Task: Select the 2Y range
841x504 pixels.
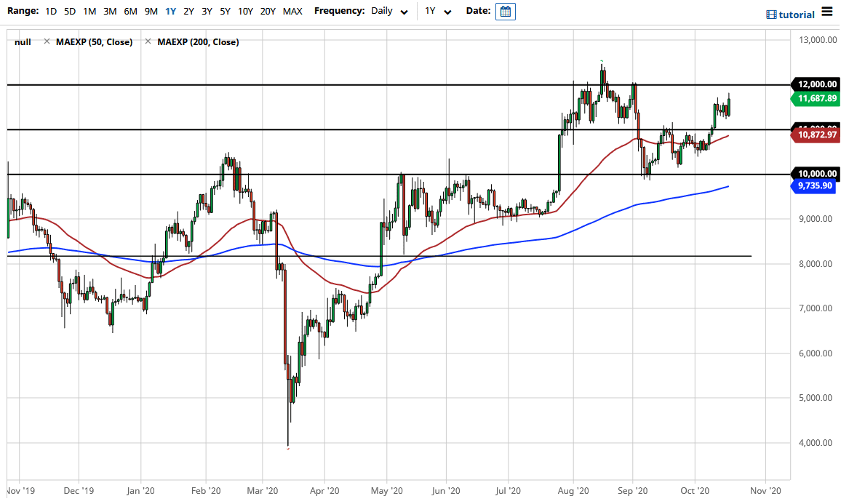Action: (x=189, y=11)
